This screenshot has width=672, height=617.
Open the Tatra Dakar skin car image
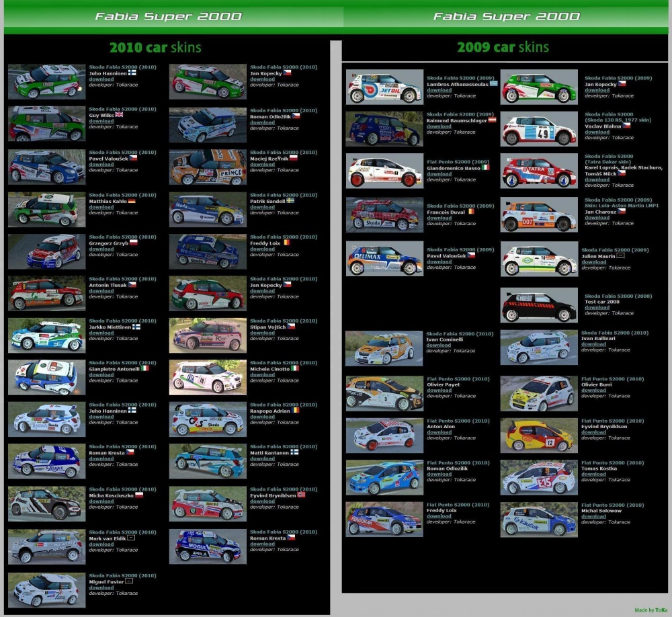(x=539, y=171)
